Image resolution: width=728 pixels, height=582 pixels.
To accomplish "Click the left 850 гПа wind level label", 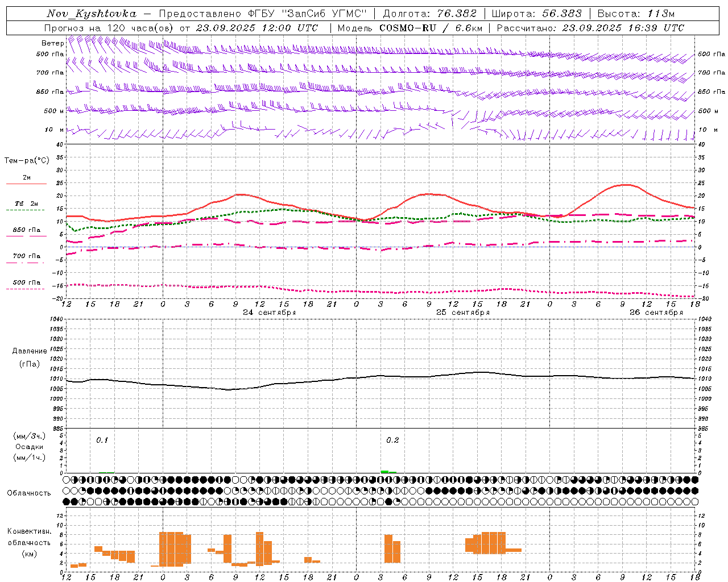I will point(50,92).
